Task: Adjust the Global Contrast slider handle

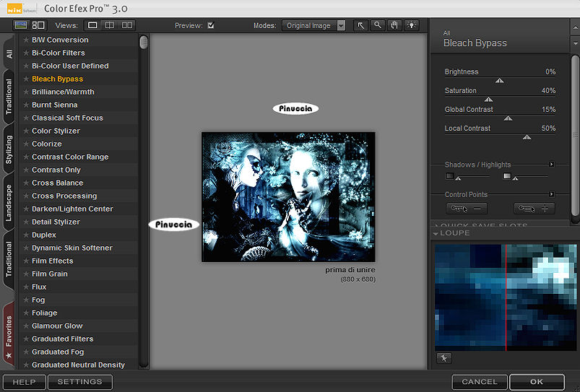Action: click(x=508, y=118)
